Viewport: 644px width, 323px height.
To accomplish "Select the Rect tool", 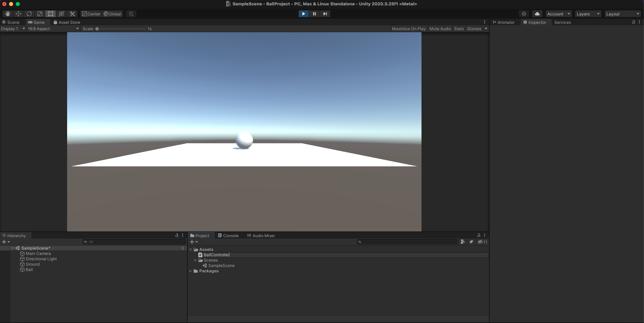I will pyautogui.click(x=51, y=14).
